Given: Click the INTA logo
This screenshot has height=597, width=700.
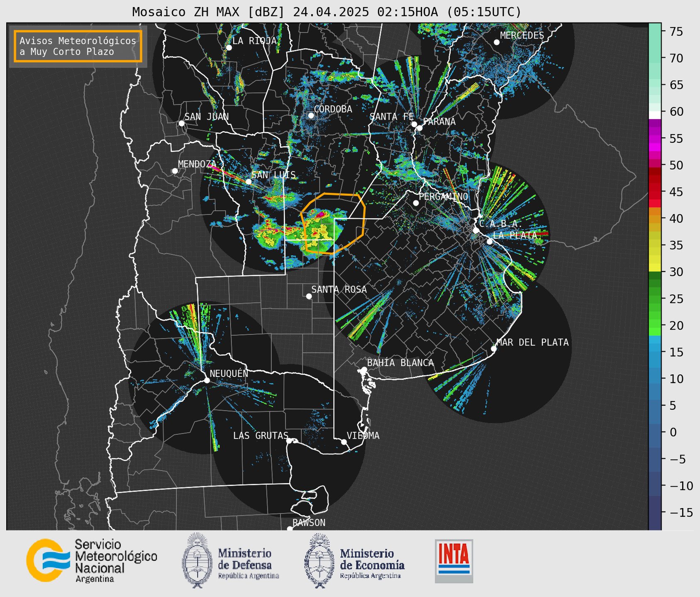Looking at the screenshot, I should click(x=454, y=561).
